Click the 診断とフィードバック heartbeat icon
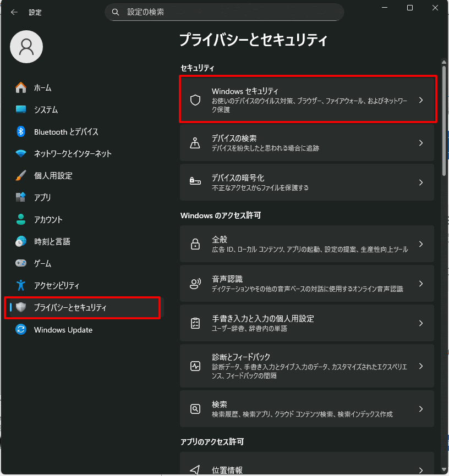This screenshot has width=449, height=476. click(195, 366)
